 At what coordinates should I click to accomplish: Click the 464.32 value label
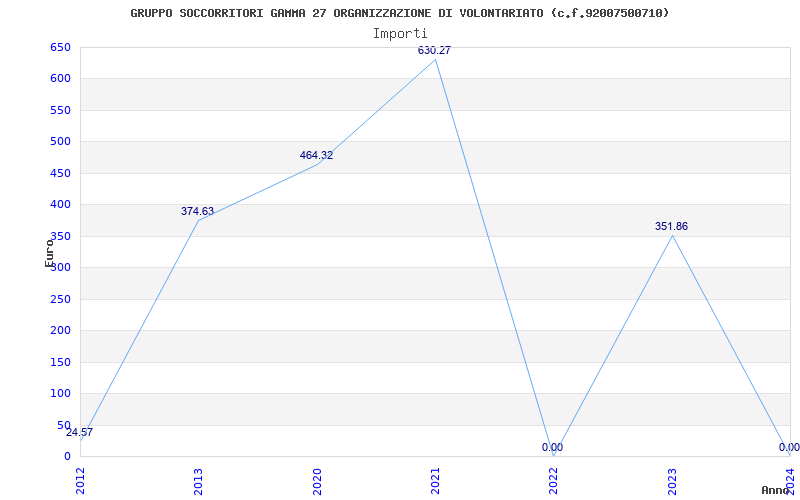[316, 156]
